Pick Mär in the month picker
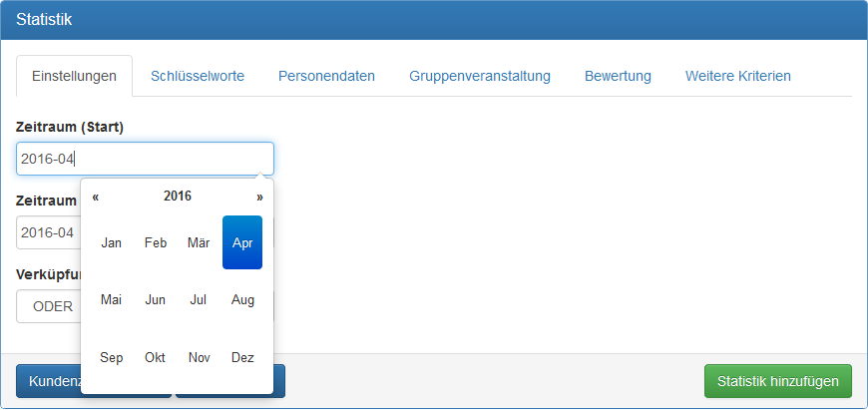868x410 pixels. point(199,242)
